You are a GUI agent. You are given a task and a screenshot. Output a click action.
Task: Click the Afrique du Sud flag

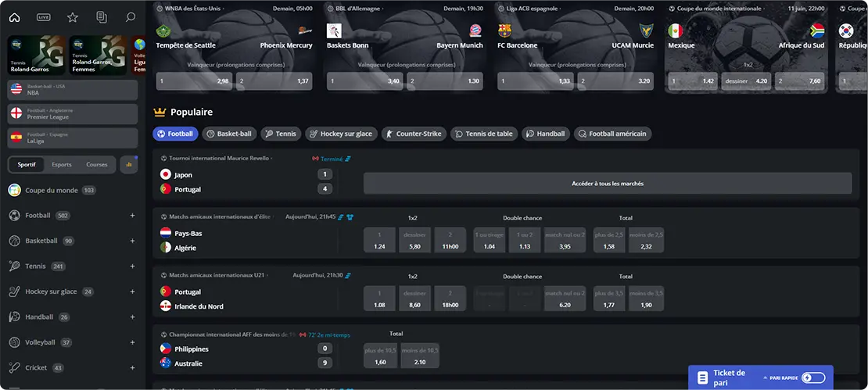(x=817, y=30)
